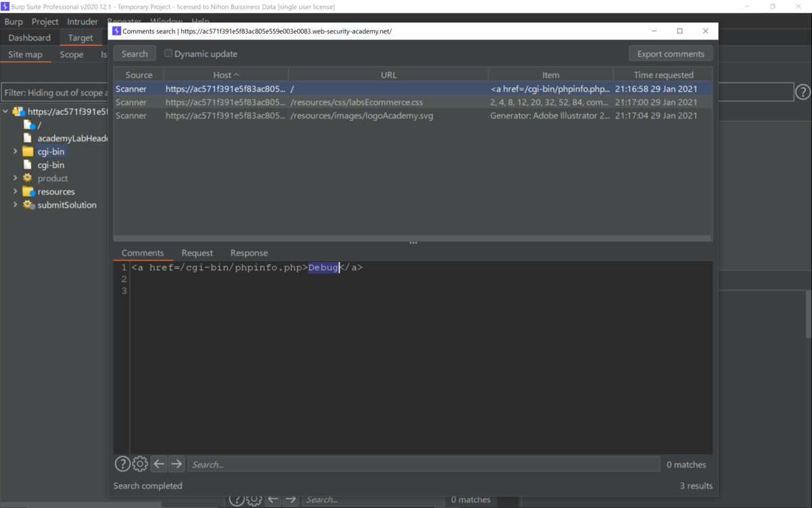
Task: Click the Burp Suite logo in main title bar
Action: [5, 6]
